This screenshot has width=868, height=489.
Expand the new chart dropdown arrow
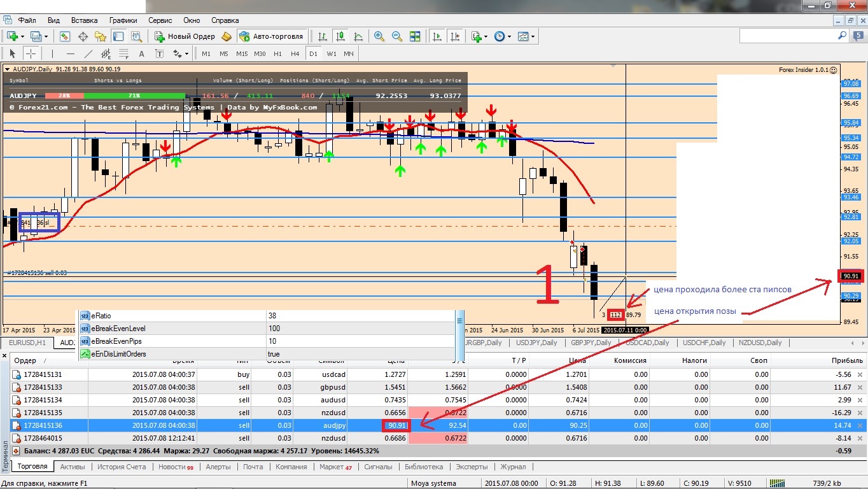tap(23, 36)
